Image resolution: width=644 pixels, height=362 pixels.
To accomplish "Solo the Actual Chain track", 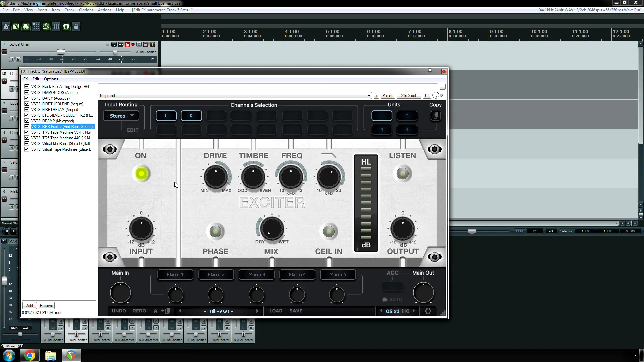I will pyautogui.click(x=152, y=44).
